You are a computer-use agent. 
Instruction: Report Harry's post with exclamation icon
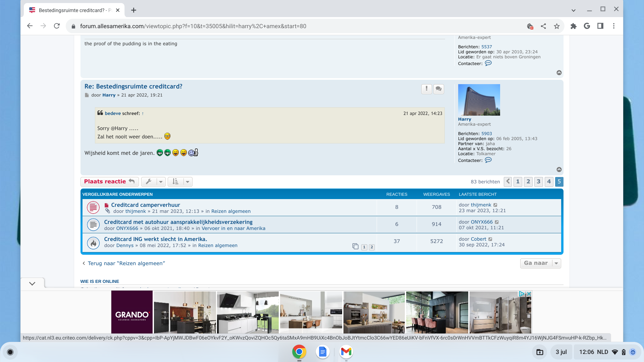click(x=426, y=89)
